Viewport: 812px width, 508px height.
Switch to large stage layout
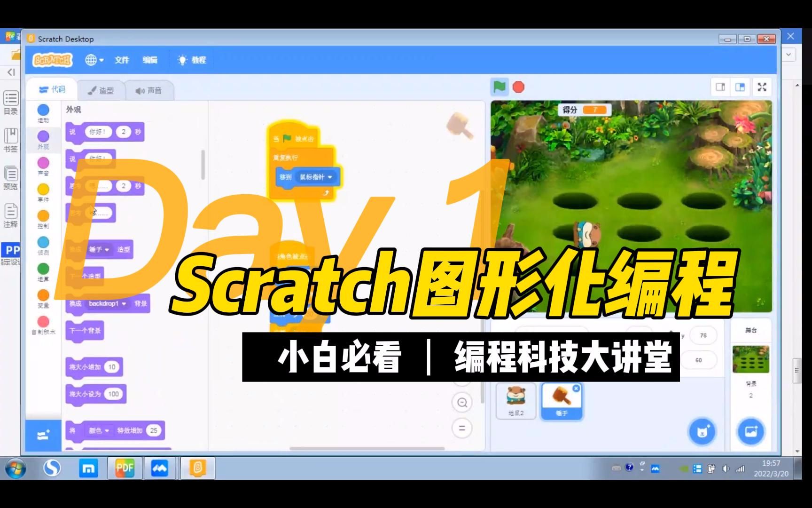[740, 87]
